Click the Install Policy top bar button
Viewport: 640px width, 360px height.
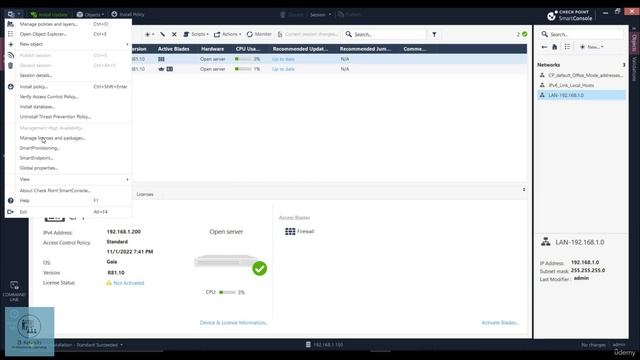128,14
